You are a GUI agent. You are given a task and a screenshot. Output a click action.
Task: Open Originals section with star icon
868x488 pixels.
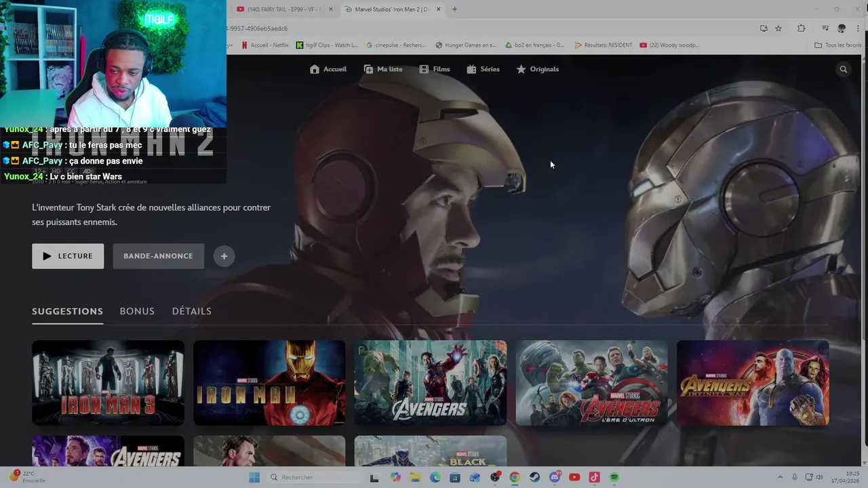(x=538, y=69)
